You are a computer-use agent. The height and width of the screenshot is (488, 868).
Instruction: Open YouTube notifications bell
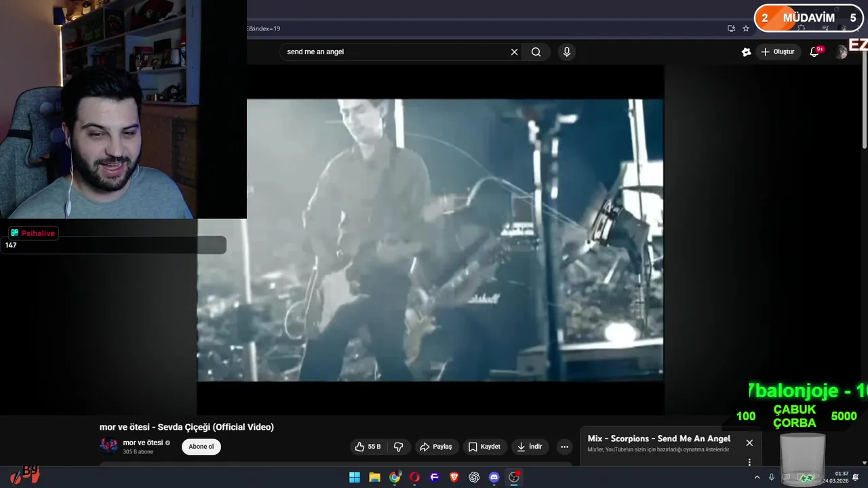point(814,52)
